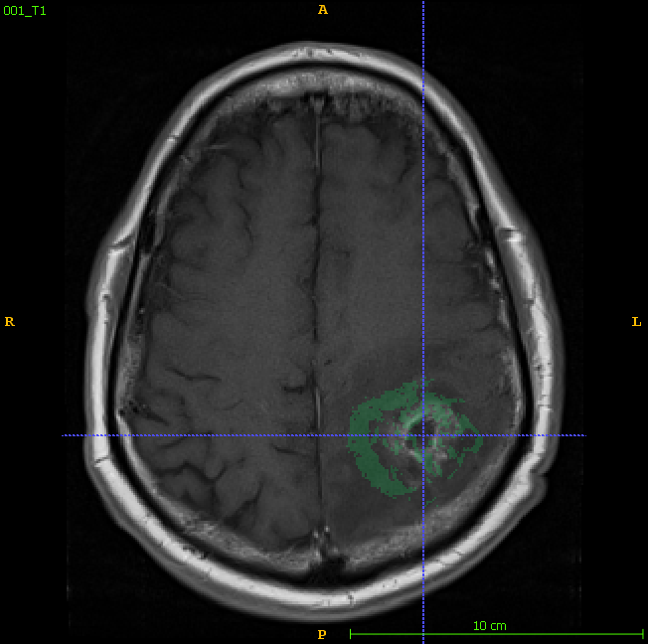Viewport: 648px width, 644px height.
Task: Click the left end of the green scale bar
Action: [351, 634]
